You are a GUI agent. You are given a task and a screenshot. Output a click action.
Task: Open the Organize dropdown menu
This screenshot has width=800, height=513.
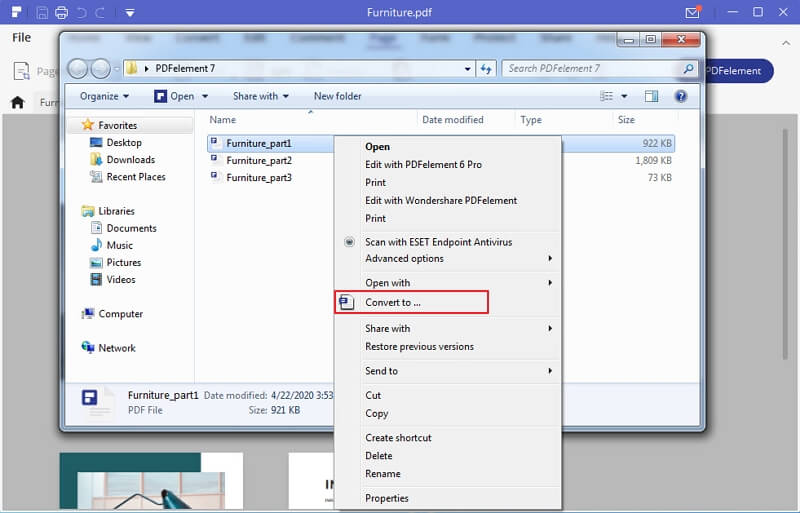pyautogui.click(x=105, y=96)
